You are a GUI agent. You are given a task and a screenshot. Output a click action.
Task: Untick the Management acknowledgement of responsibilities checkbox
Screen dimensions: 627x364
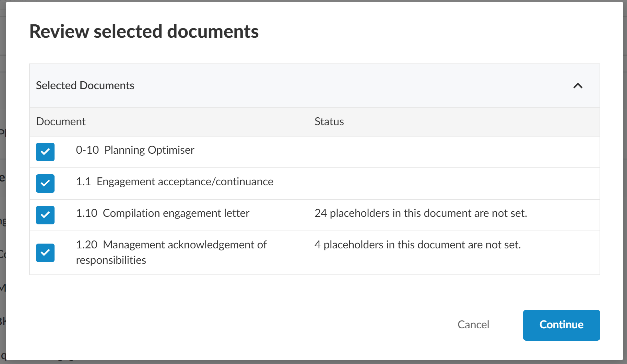tap(45, 253)
